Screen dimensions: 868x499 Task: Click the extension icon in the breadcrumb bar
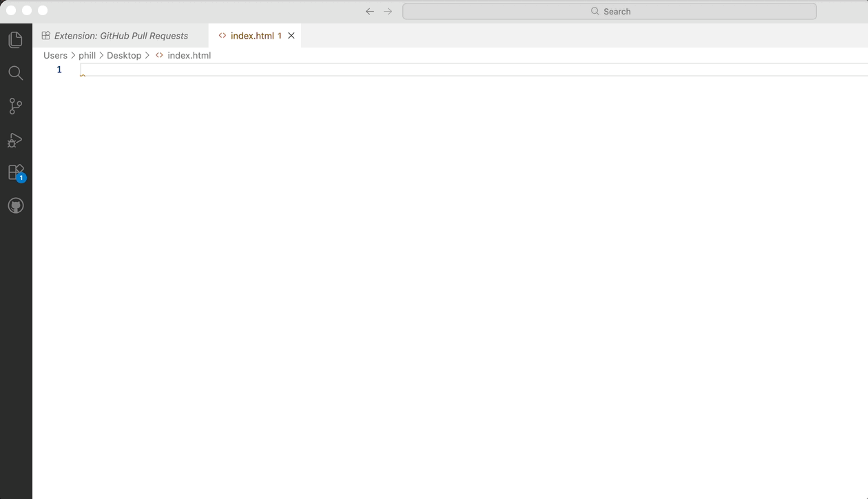(158, 55)
